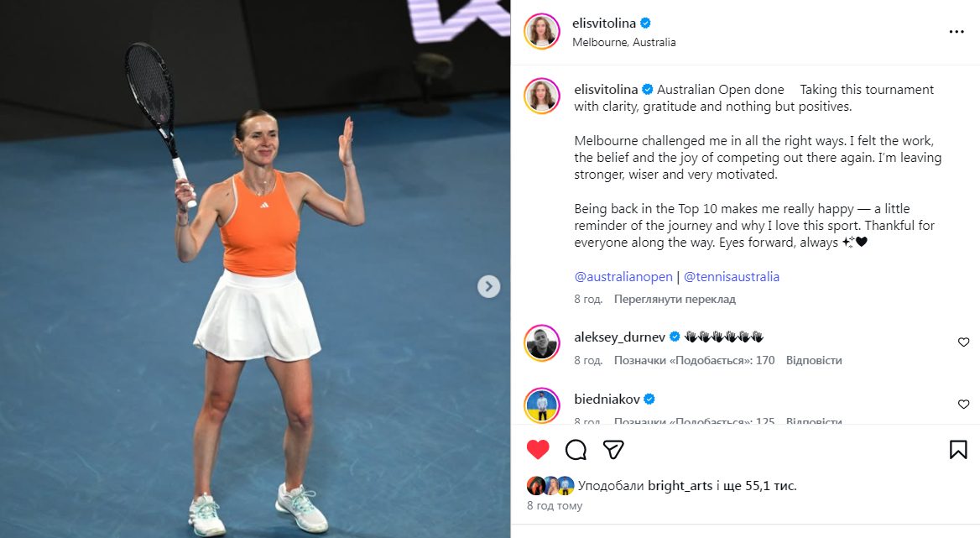Open the Melbourne, Australia location link
Screen dimensions: 980x538
click(x=623, y=42)
